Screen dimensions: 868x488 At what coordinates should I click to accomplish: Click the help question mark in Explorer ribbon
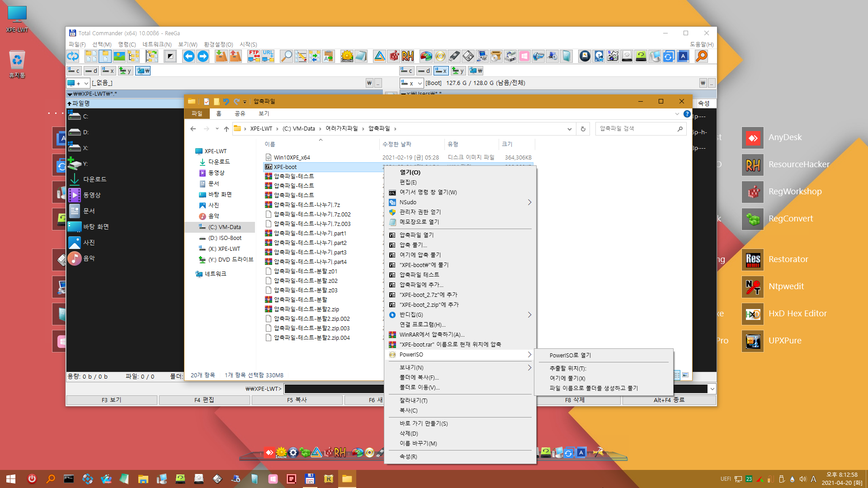687,114
